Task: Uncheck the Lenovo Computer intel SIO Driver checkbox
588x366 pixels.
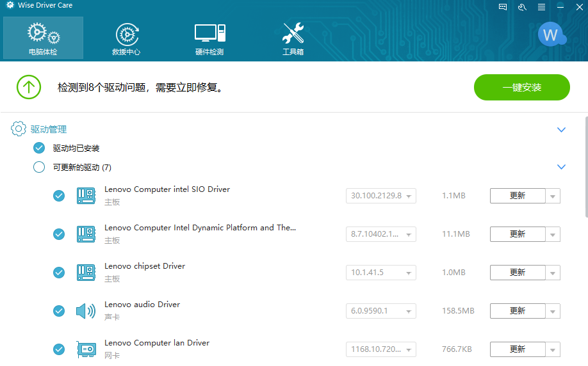Action: click(x=59, y=196)
